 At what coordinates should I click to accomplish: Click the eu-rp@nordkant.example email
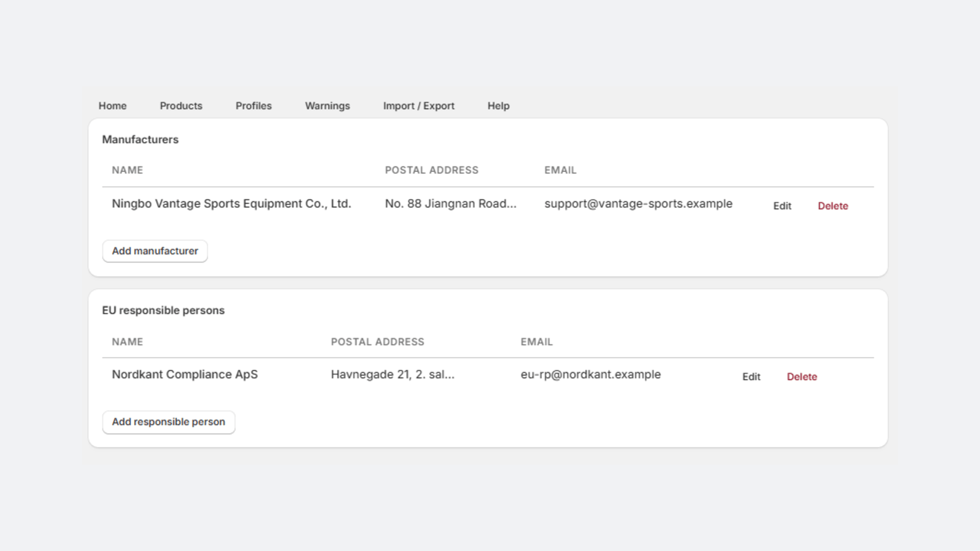point(590,375)
